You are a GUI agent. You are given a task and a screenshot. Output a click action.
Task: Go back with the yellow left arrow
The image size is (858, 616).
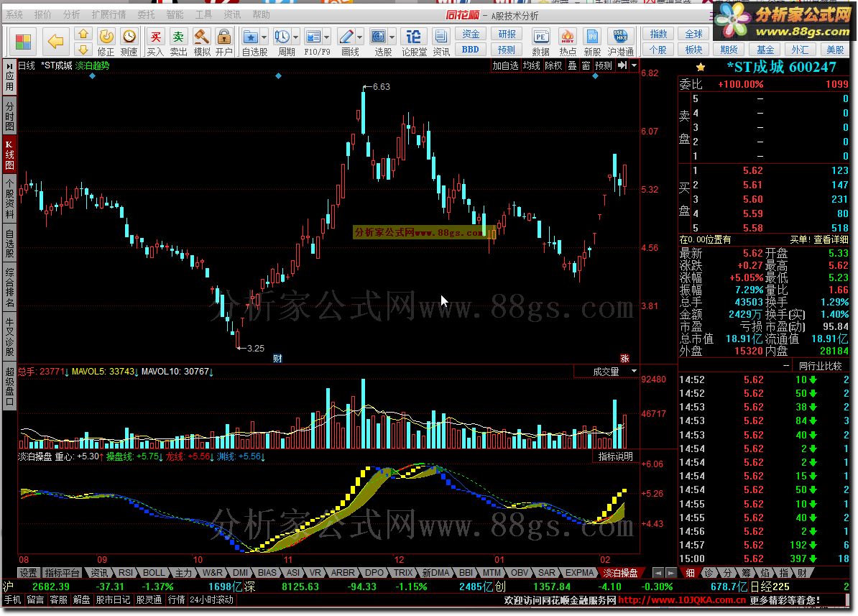pos(55,41)
